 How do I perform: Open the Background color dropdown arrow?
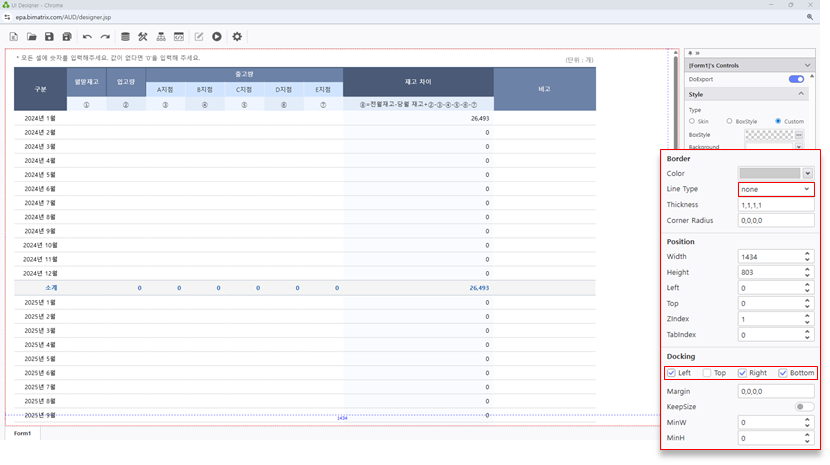(x=799, y=147)
